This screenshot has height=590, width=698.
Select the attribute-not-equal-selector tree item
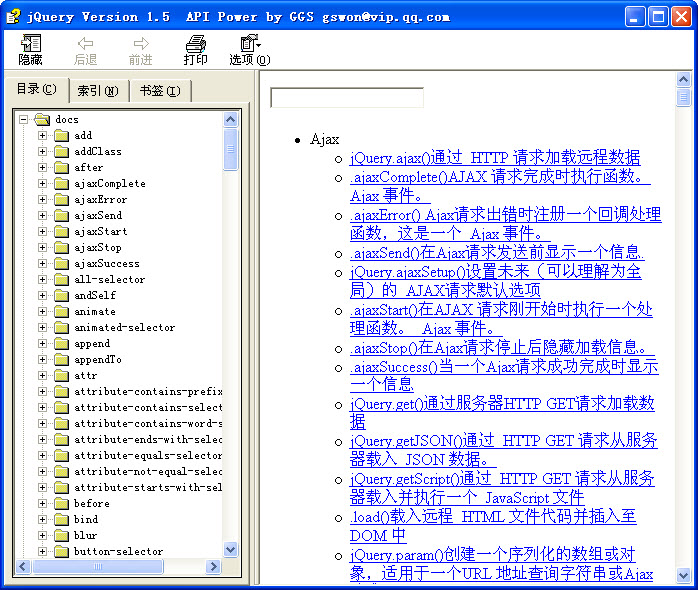click(x=148, y=472)
